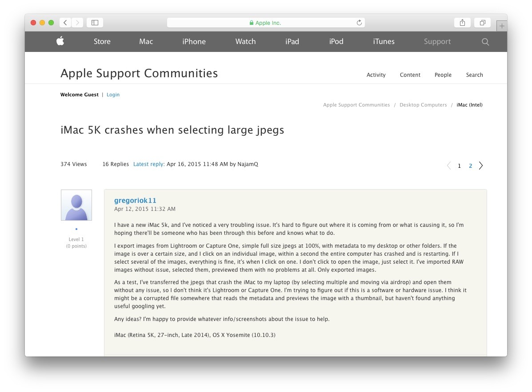Viewport: 532px width, 392px height.
Task: Select the Search tab in Communities
Action: click(474, 75)
